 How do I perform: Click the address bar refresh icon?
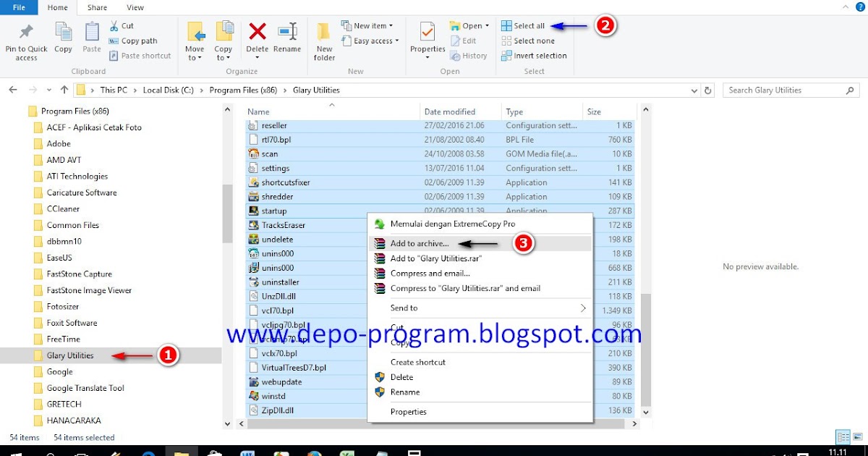709,90
